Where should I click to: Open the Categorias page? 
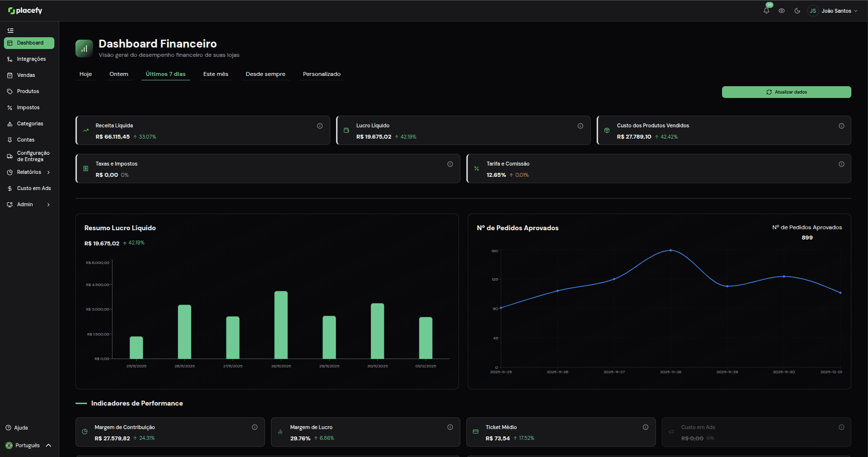coord(30,123)
